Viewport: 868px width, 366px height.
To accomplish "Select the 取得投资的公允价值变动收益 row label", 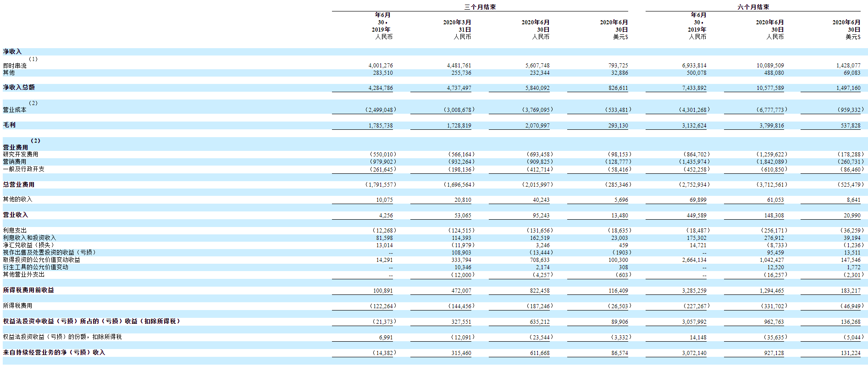I will click(x=42, y=260).
